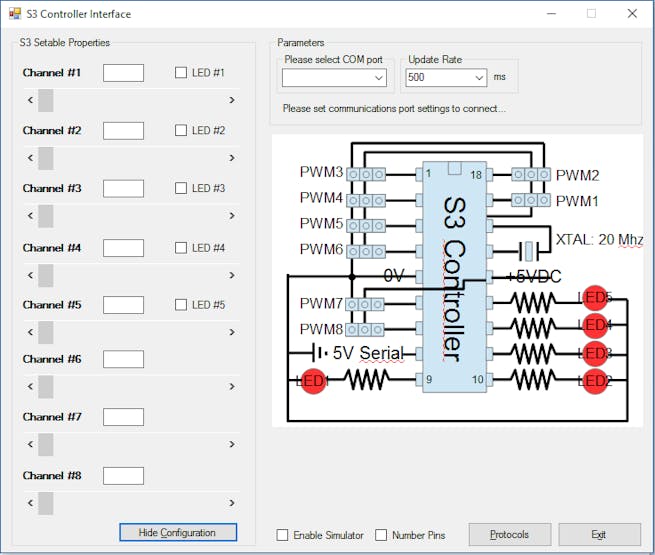Select the Channel #6 value field
The width and height of the screenshot is (655, 555).
pos(123,359)
